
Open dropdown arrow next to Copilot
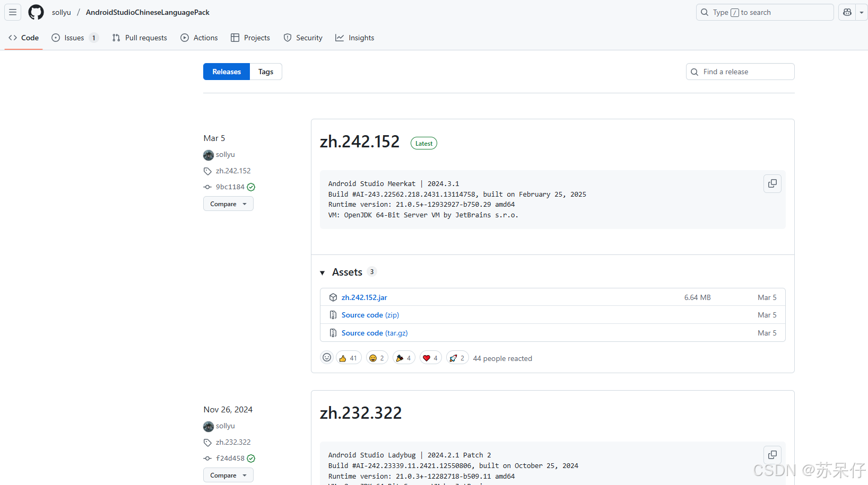click(x=862, y=12)
